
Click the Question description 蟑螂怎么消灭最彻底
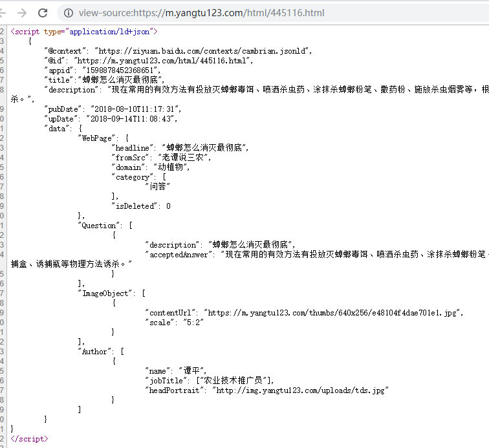pos(250,244)
